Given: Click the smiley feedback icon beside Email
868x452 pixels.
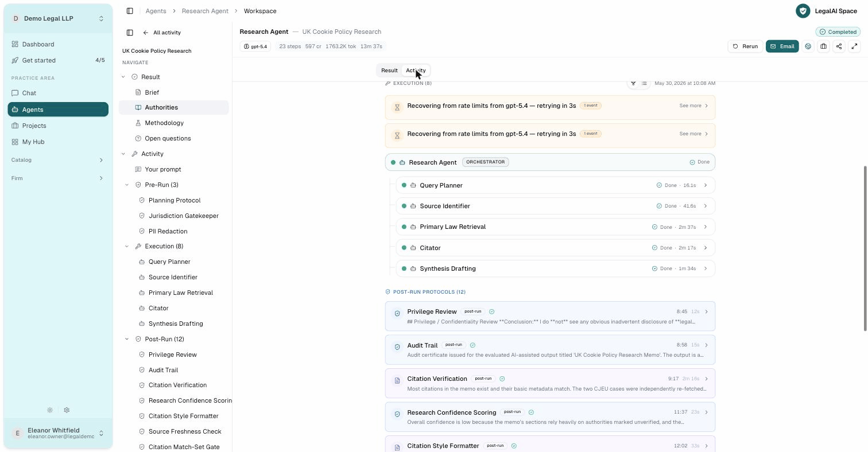Looking at the screenshot, I should pyautogui.click(x=808, y=46).
